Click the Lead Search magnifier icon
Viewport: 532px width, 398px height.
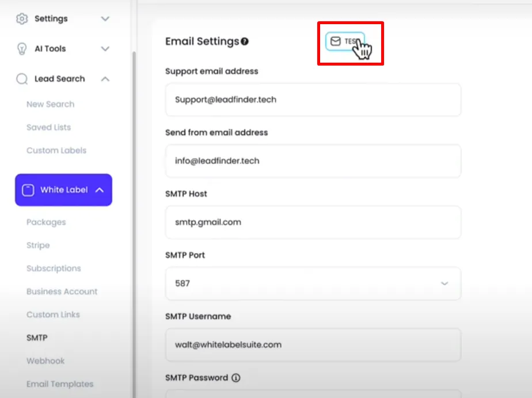(22, 79)
